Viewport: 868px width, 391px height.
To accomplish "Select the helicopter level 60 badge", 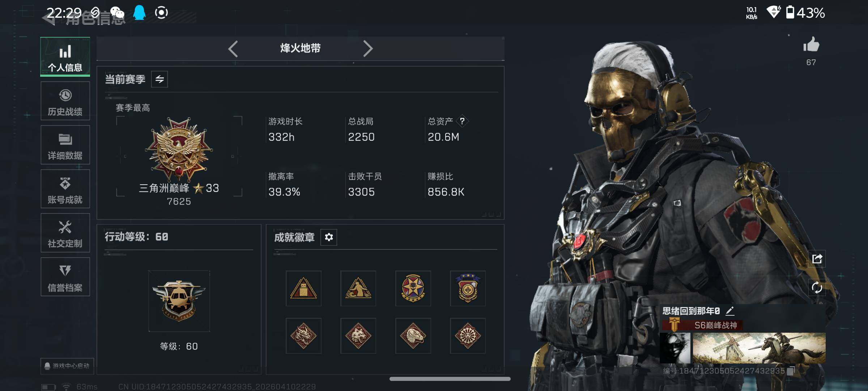I will click(179, 301).
